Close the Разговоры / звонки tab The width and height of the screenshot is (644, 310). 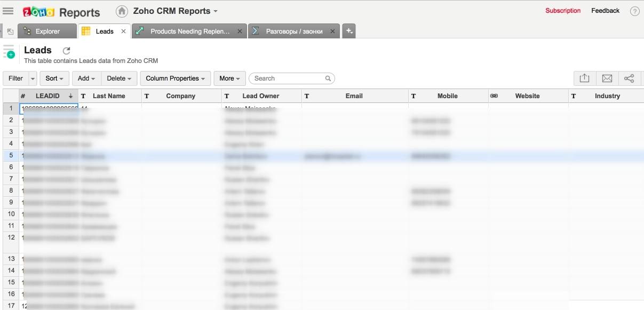pyautogui.click(x=333, y=31)
